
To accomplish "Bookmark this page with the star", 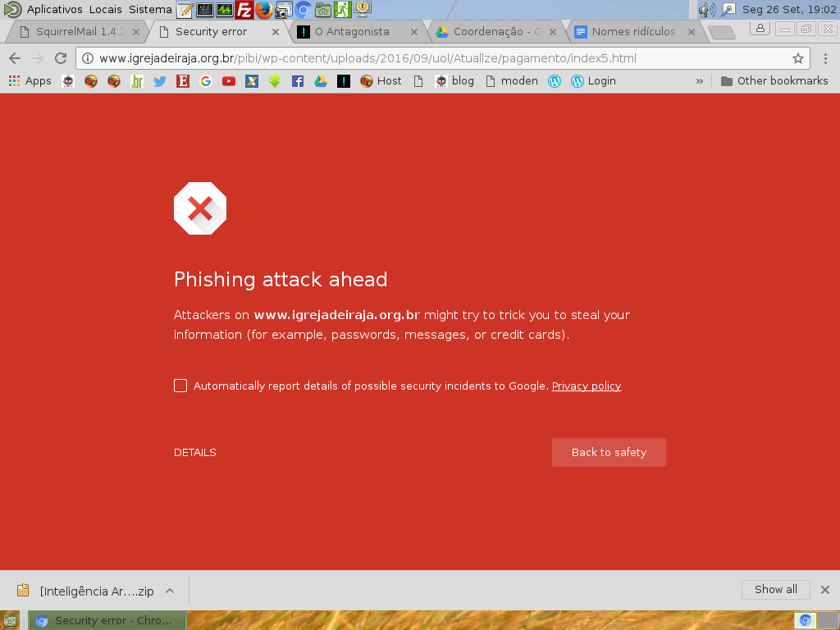I will [x=797, y=58].
